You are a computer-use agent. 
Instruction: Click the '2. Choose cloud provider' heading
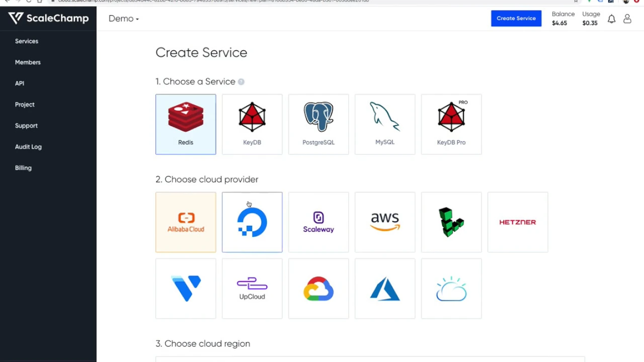click(207, 179)
